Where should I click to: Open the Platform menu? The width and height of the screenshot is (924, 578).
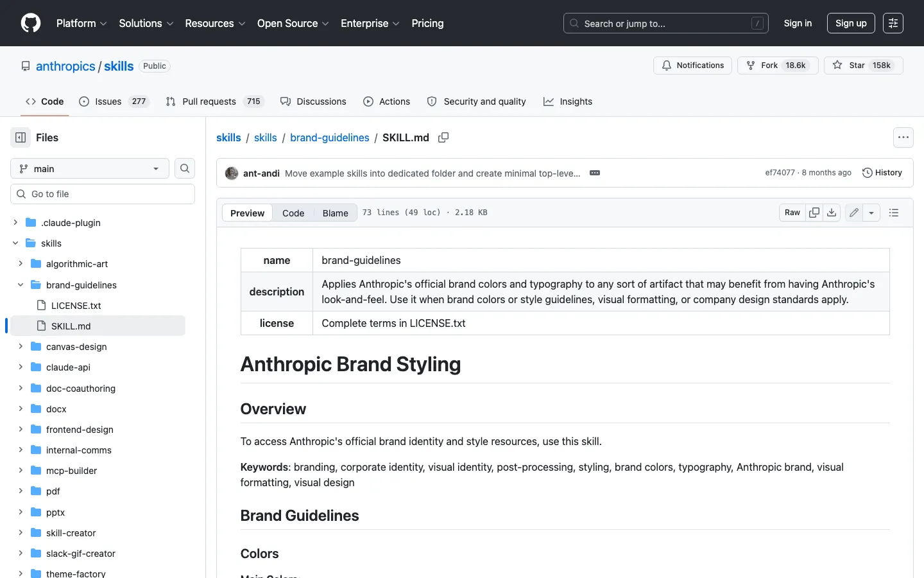tap(81, 23)
